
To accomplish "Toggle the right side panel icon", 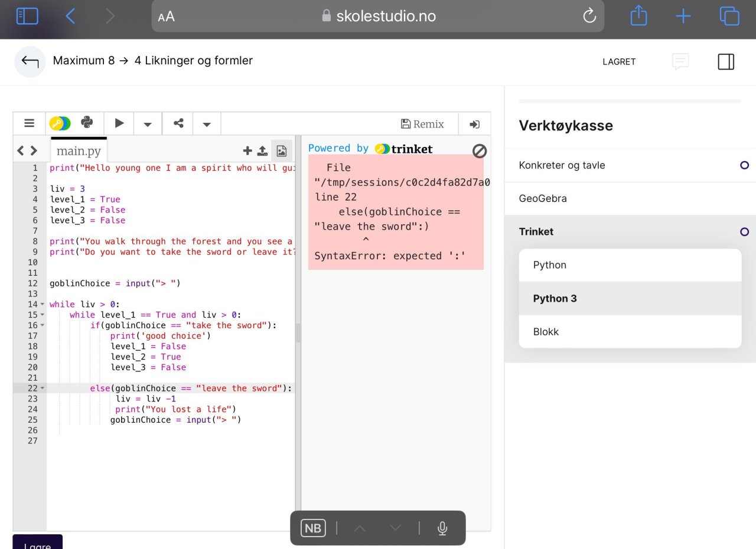I will click(x=726, y=61).
